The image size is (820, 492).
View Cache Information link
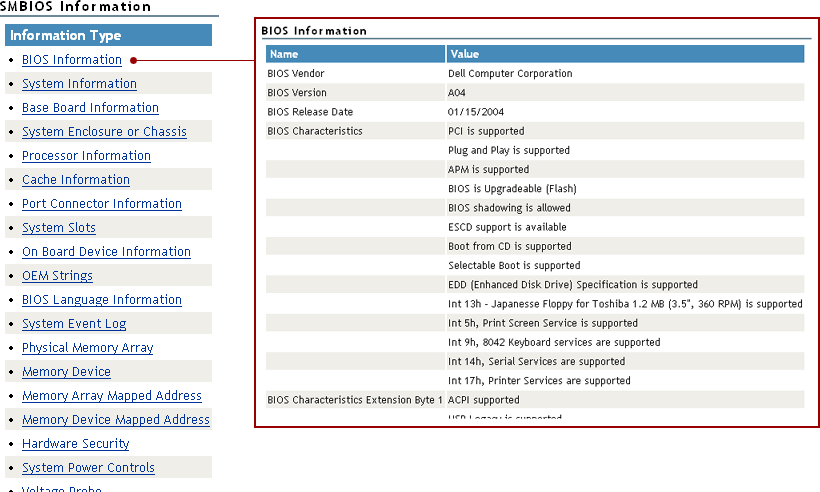[76, 180]
